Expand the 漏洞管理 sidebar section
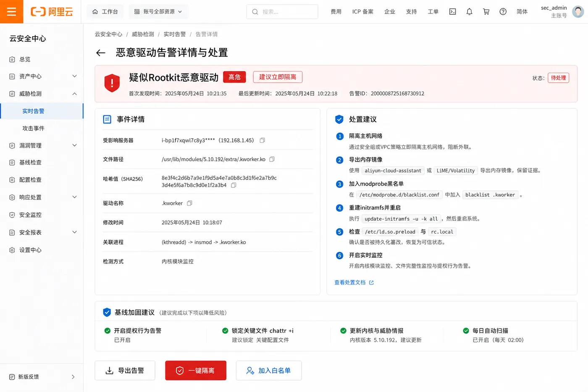This screenshot has width=588, height=392. (42, 145)
